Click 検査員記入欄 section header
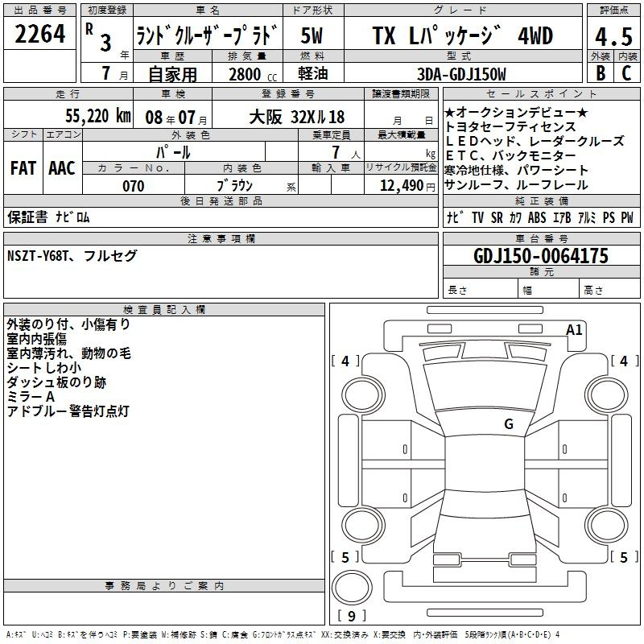The height and width of the screenshot is (644, 644). pyautogui.click(x=164, y=310)
